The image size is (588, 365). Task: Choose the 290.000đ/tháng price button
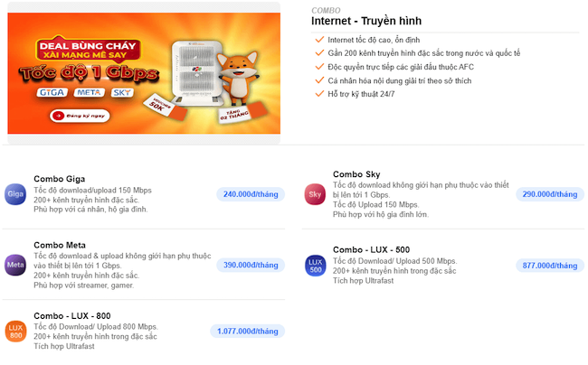tap(550, 194)
